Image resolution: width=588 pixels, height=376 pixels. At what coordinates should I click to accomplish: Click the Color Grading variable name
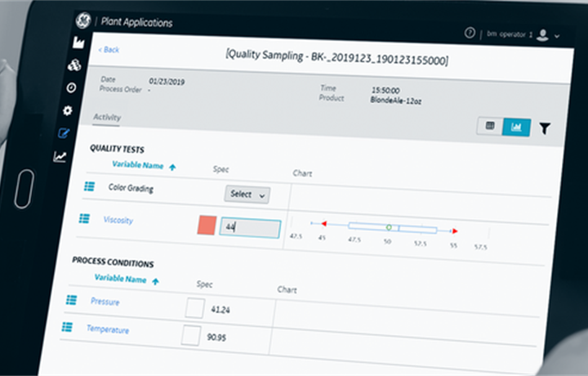point(131,188)
